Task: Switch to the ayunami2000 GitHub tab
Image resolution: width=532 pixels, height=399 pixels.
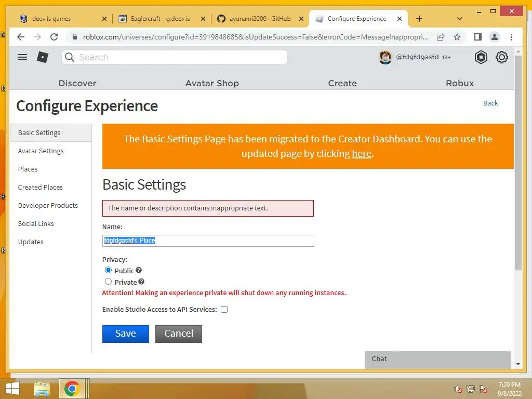Action: [x=260, y=19]
